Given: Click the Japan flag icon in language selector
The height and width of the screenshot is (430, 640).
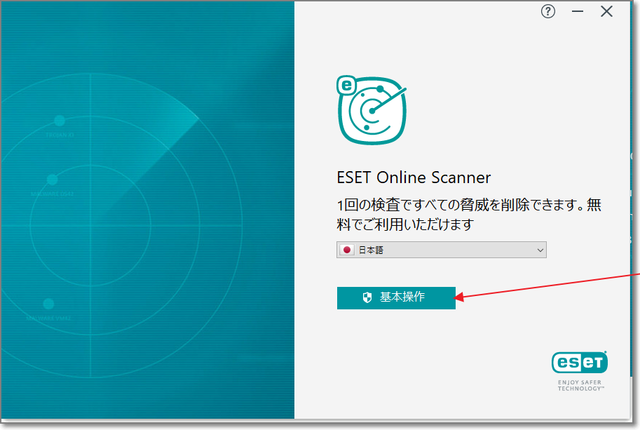Looking at the screenshot, I should tap(347, 249).
